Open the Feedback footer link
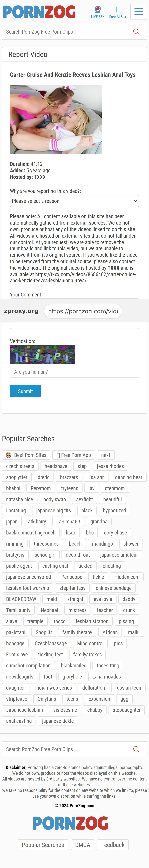 pyautogui.click(x=113, y=844)
